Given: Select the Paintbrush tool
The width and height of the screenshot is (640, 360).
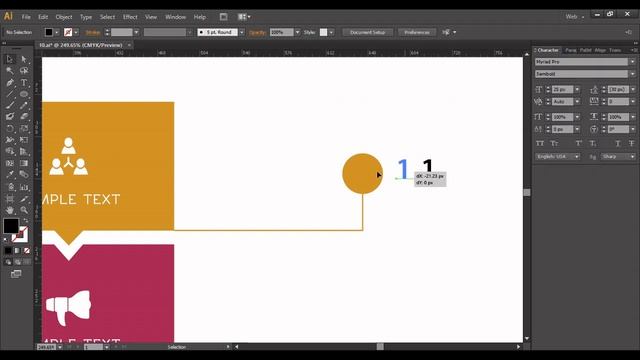Looking at the screenshot, I should point(9,105).
